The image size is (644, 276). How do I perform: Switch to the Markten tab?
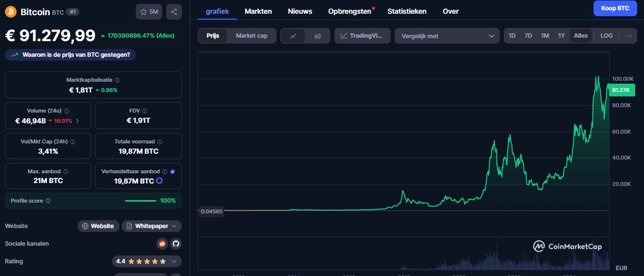(258, 11)
